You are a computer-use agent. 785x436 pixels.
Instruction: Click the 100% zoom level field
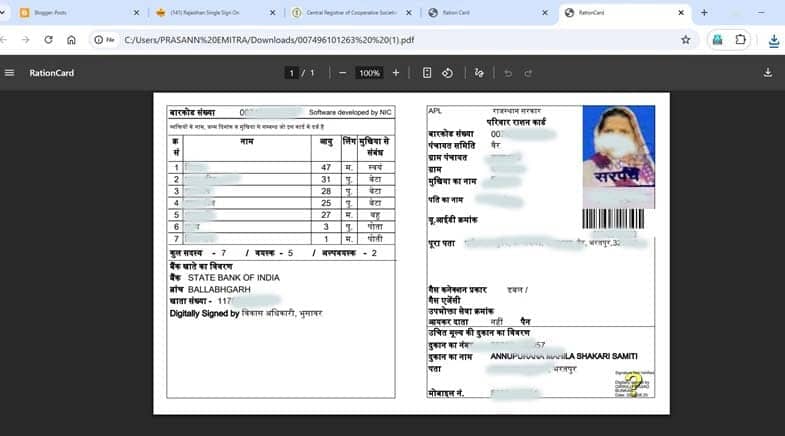(x=369, y=73)
